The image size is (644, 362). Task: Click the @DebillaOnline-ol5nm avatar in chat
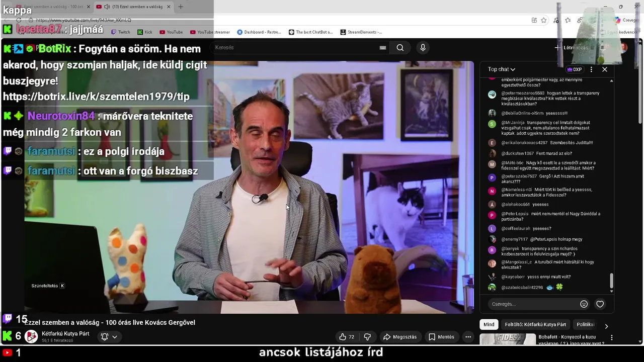(492, 113)
